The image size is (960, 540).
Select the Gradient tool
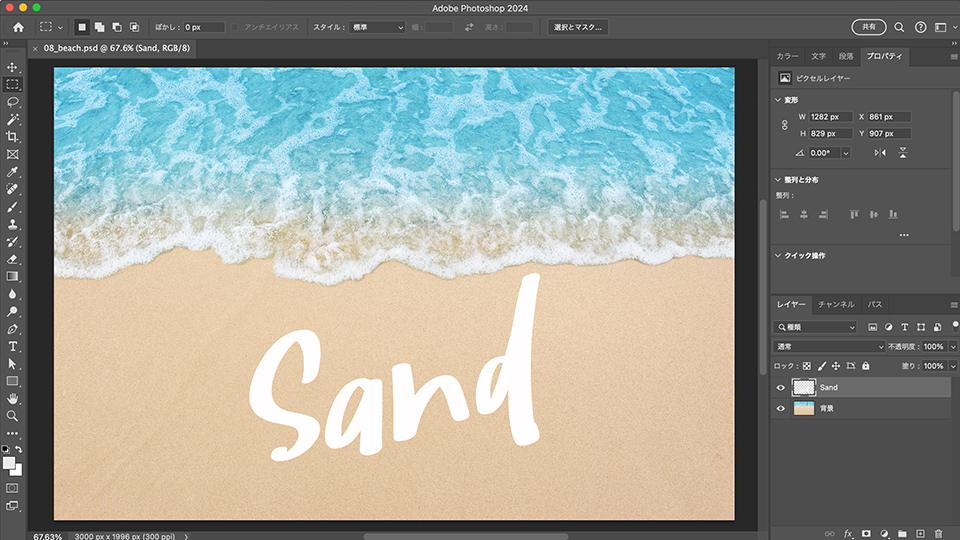[x=12, y=277]
